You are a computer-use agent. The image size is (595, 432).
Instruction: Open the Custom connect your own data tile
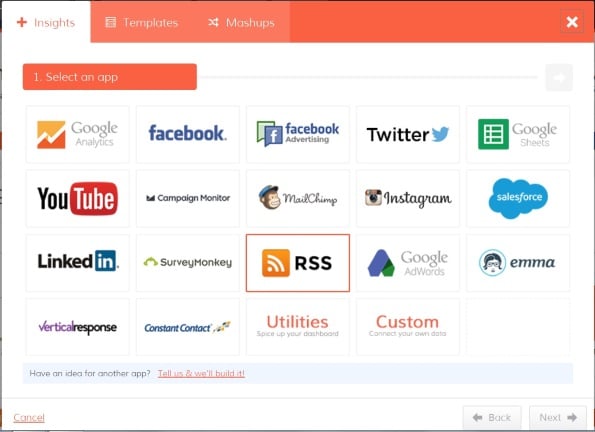pos(408,327)
